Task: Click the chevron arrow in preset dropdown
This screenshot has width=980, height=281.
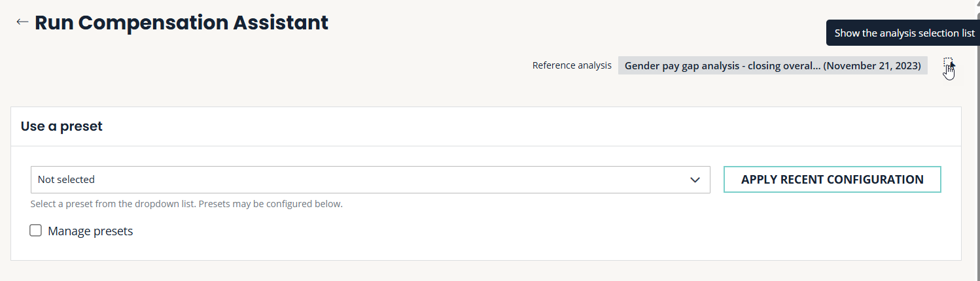Action: [x=695, y=180]
